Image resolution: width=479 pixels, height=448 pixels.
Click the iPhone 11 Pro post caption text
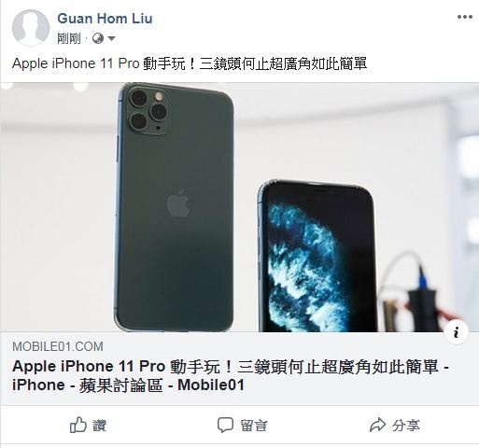click(x=190, y=63)
